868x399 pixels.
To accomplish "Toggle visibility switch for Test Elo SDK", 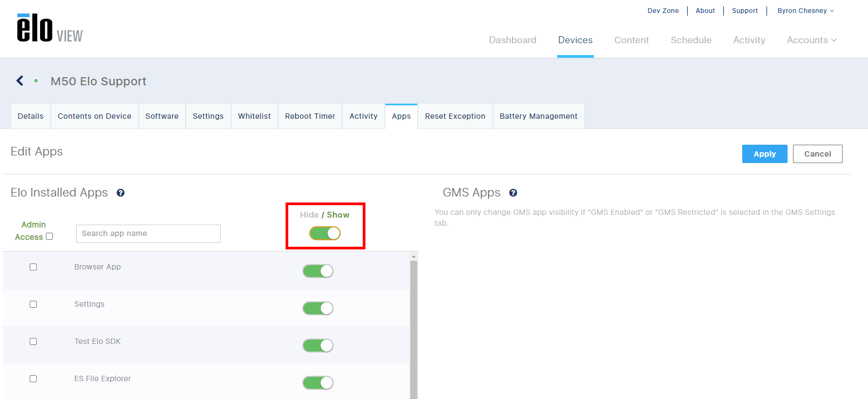I will coord(318,346).
